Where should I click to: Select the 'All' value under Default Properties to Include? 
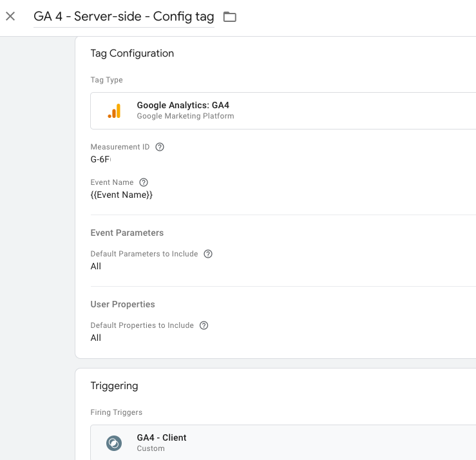point(95,338)
